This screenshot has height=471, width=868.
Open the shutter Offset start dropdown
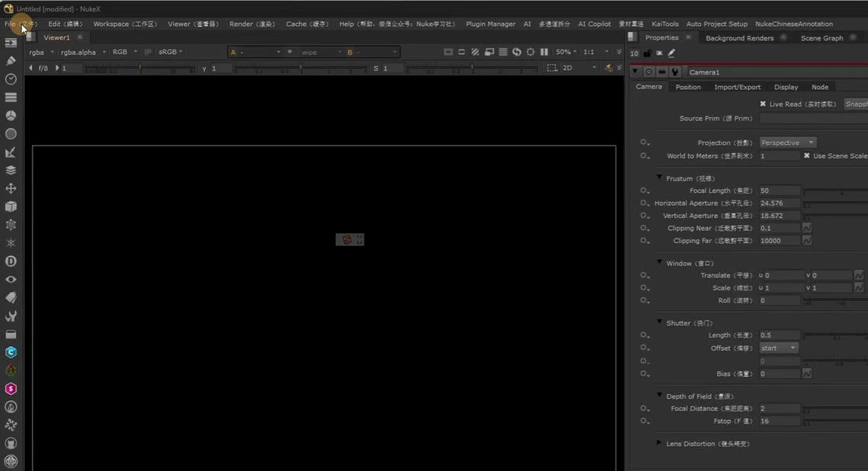point(778,348)
